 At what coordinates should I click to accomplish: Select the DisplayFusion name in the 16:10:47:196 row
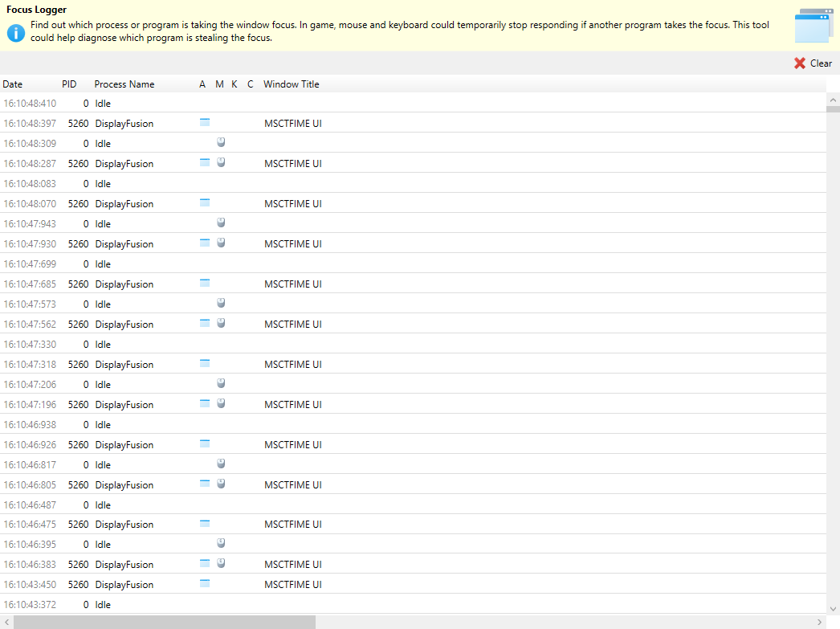click(124, 405)
